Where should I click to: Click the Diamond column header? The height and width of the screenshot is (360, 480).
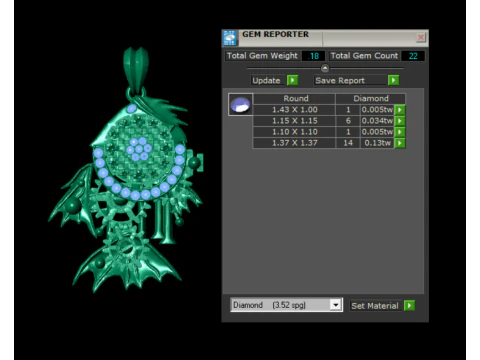pos(371,98)
